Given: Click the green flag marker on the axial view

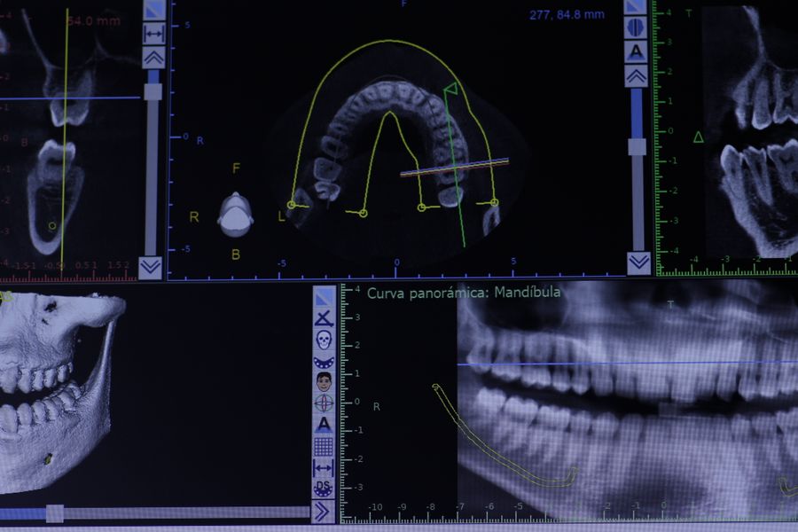Looking at the screenshot, I should 451,90.
